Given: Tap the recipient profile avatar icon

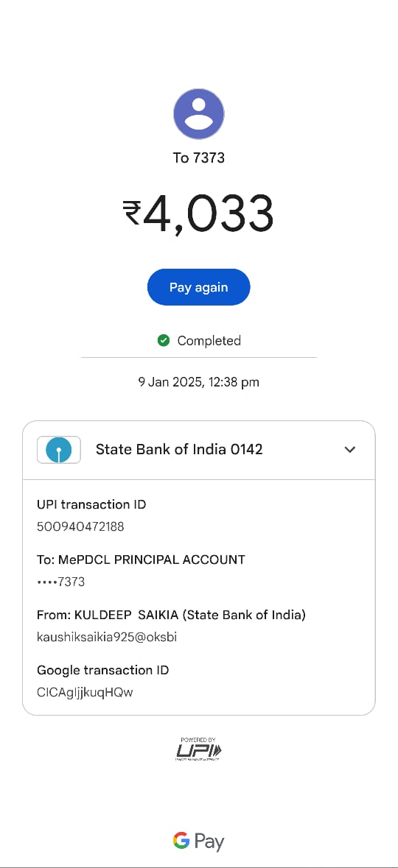Looking at the screenshot, I should pyautogui.click(x=199, y=113).
